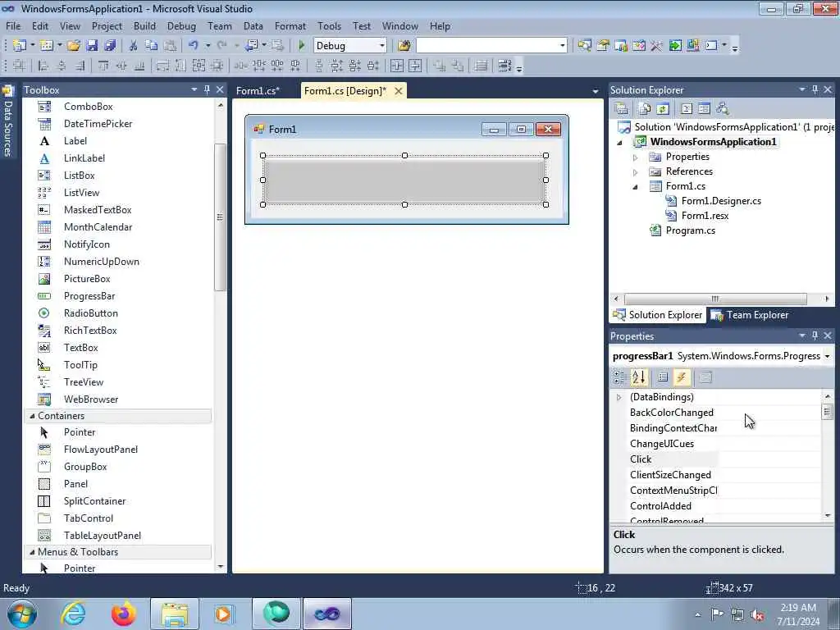Screen dimensions: 840x630
Task: Click the Undo arrow icon
Action: pos(194,46)
